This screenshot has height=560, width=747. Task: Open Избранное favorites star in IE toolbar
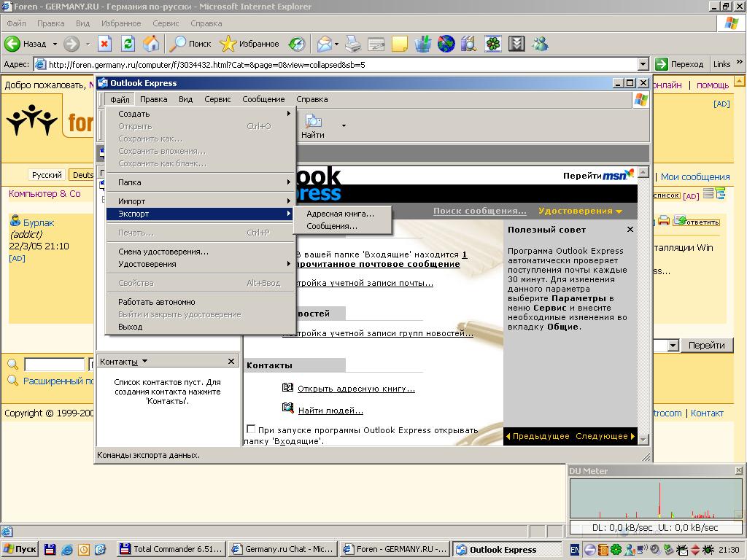pyautogui.click(x=249, y=44)
